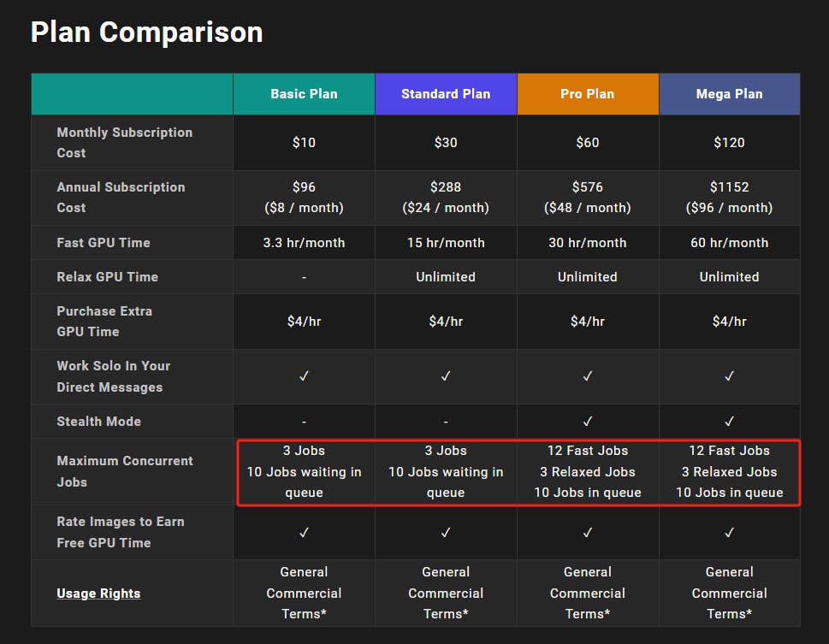Click the Plan Comparison heading

point(146,32)
